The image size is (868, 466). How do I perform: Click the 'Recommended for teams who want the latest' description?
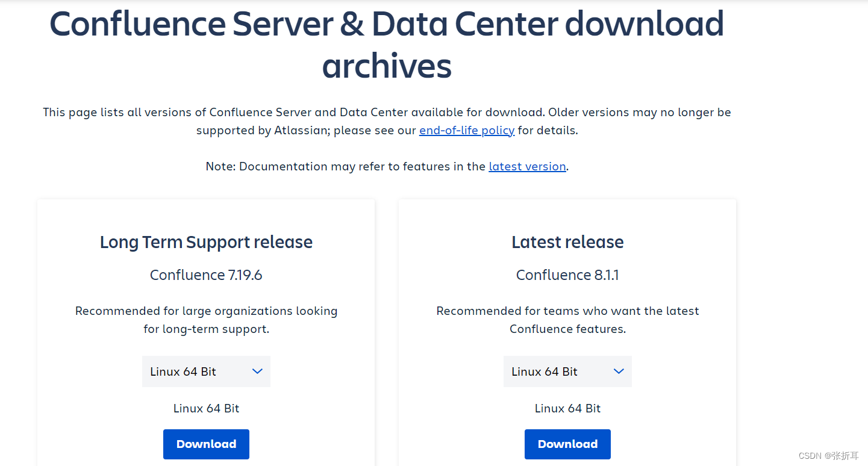(x=567, y=320)
